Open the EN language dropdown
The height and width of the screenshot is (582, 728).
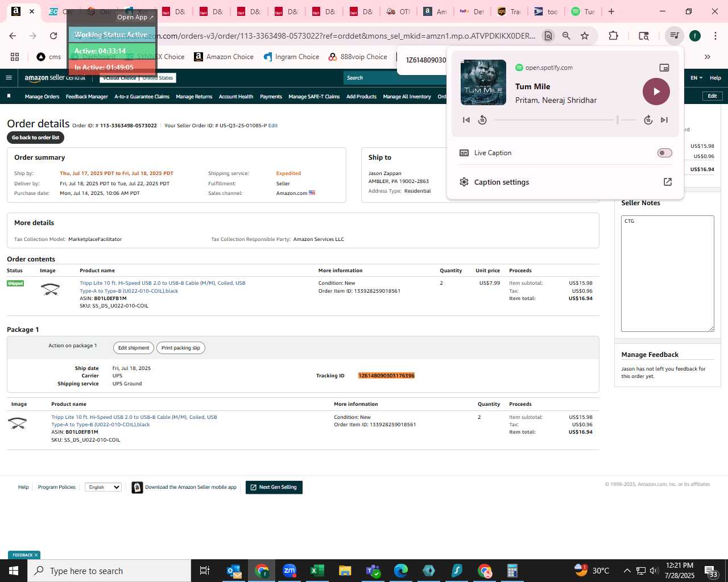(696, 78)
